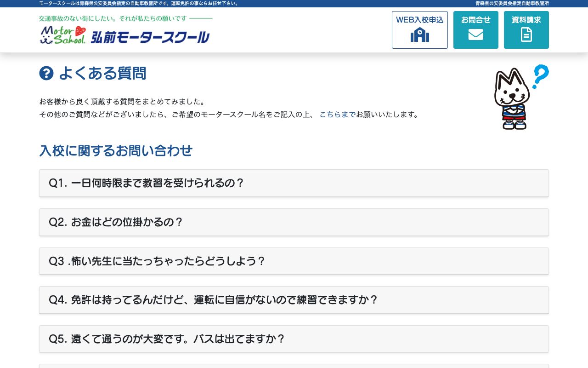Click the お問合せ inquiry button
588x368 pixels.
click(x=475, y=29)
